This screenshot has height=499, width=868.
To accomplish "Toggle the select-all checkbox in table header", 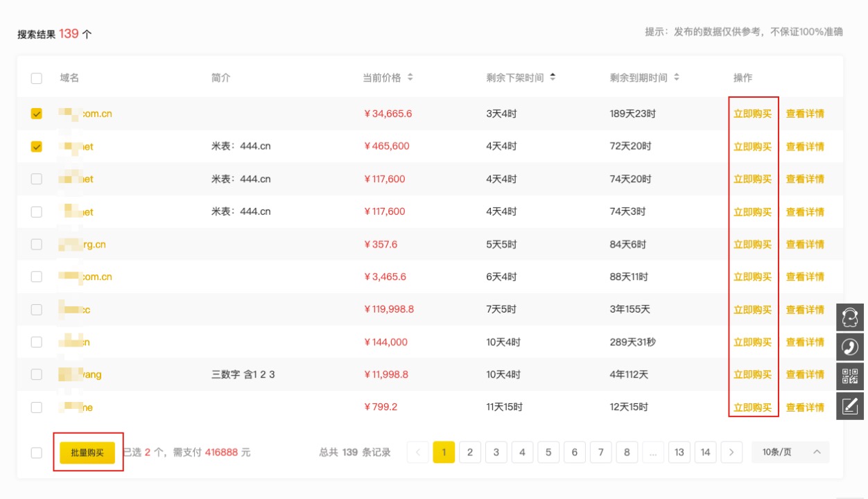I will [37, 78].
